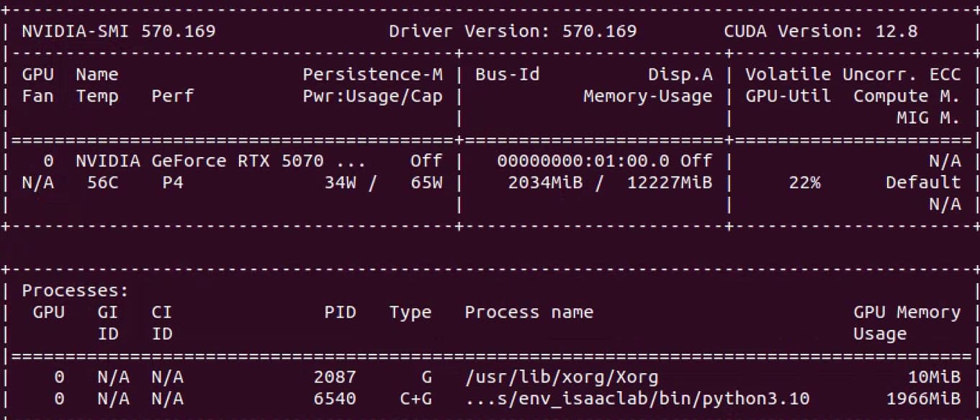
Task: Click PID '6540' in process table
Action: click(x=335, y=398)
